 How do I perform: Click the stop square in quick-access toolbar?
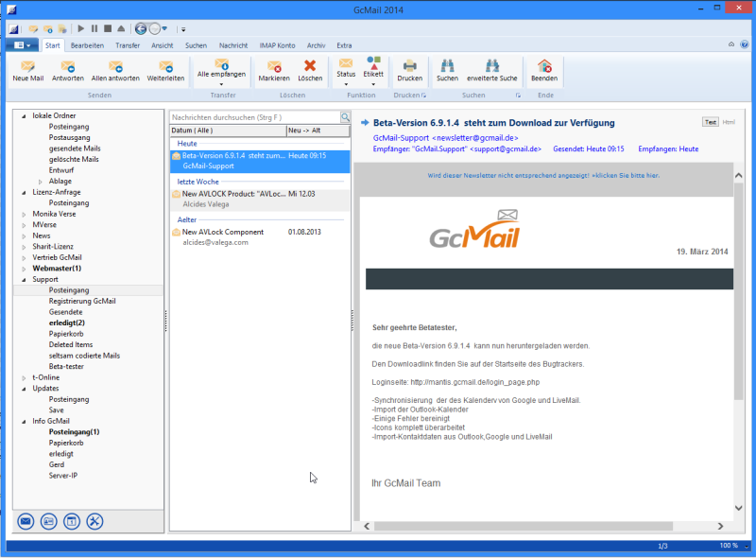point(108,28)
